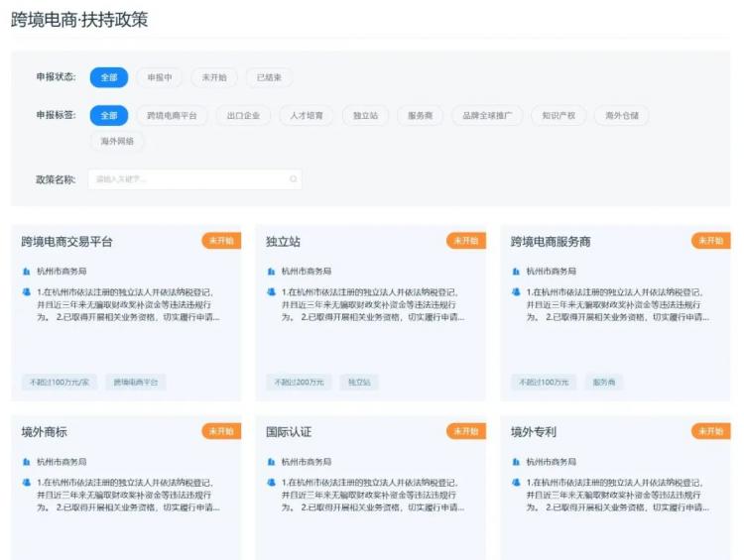The image size is (744, 560).
Task: Click the people icon in 境外专利 card
Action: click(x=516, y=483)
